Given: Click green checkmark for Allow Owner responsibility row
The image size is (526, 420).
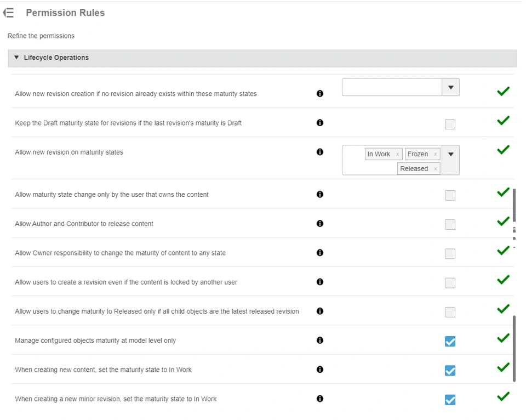Looking at the screenshot, I should (x=503, y=251).
